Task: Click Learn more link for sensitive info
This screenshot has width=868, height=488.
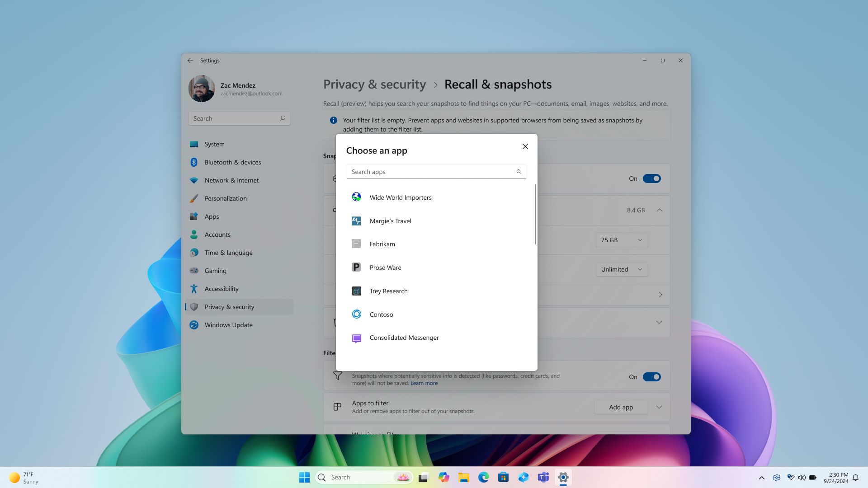Action: click(424, 383)
